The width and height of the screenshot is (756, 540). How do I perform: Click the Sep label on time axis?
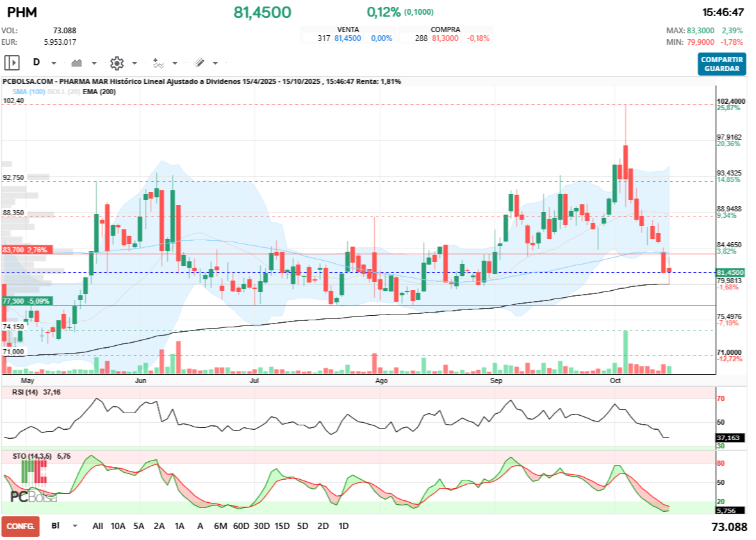coord(496,380)
